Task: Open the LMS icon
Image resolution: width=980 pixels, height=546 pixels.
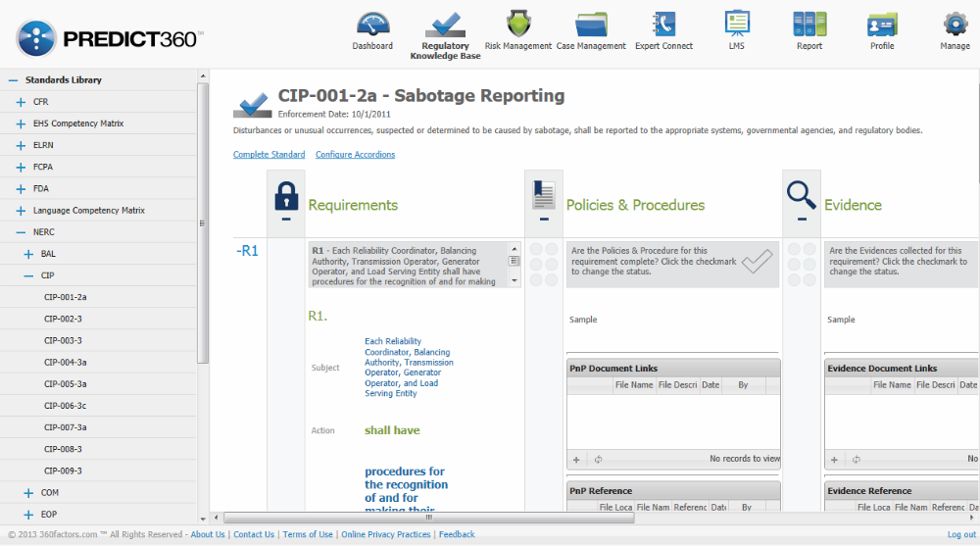Action: point(737,24)
